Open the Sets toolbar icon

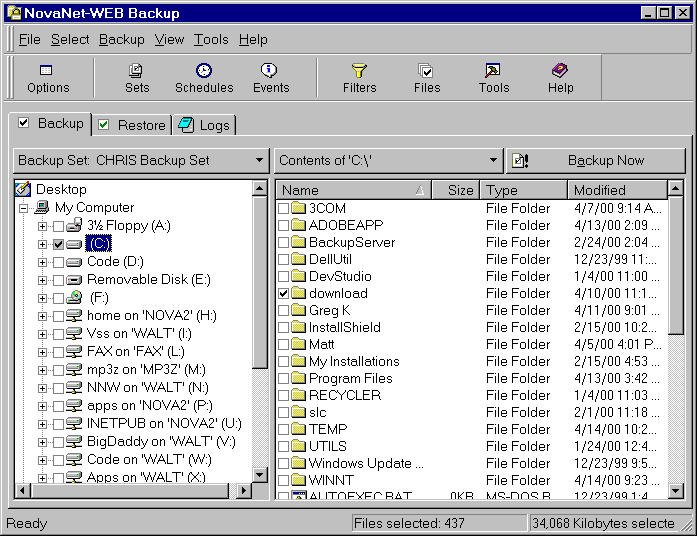[136, 70]
